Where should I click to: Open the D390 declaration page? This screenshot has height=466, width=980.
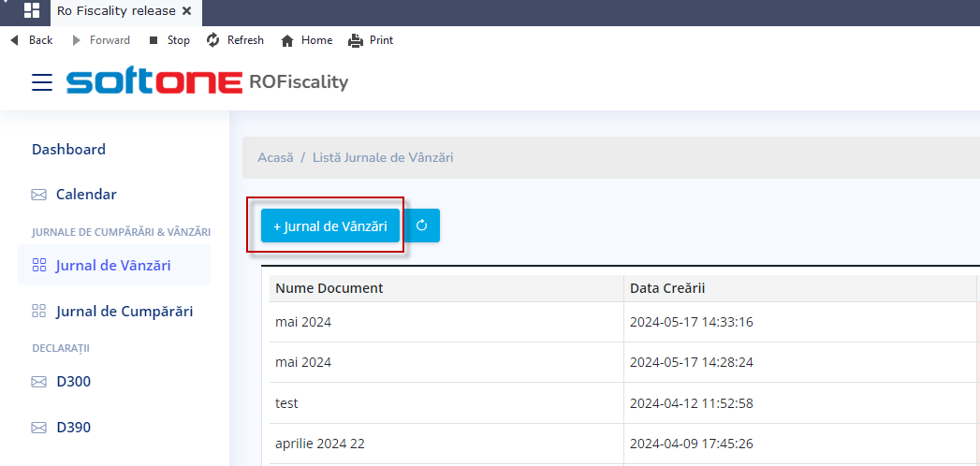click(73, 428)
